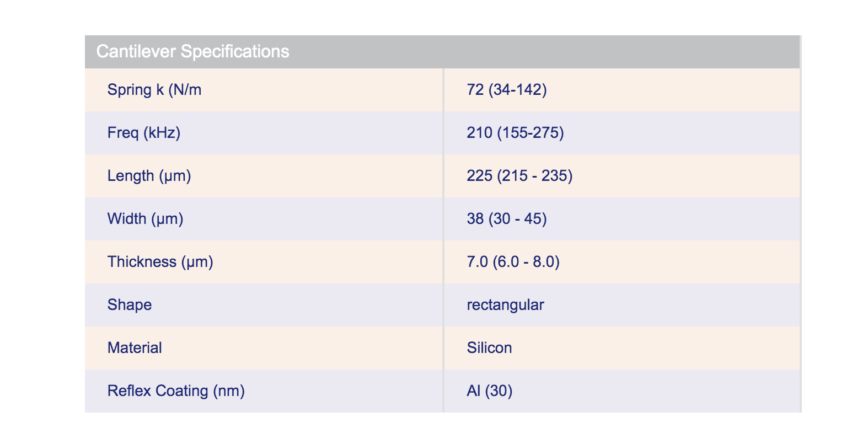Select the nominal frequency value 210
Image resolution: width=868 pixels, height=428 pixels.
click(x=479, y=132)
